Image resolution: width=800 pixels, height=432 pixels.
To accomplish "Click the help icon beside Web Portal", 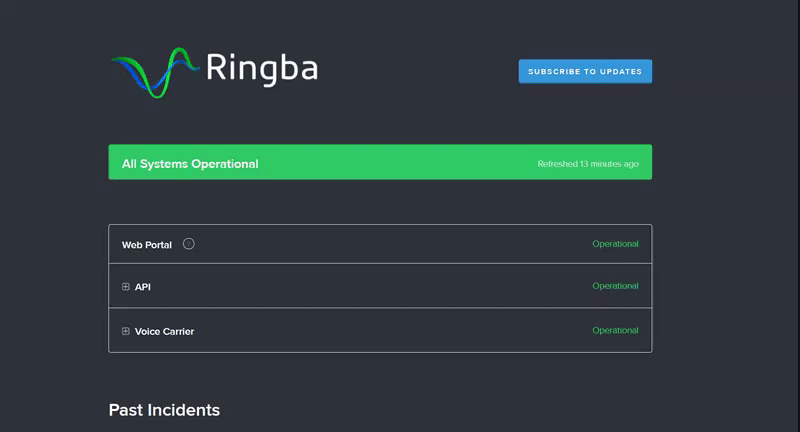I will (x=189, y=243).
